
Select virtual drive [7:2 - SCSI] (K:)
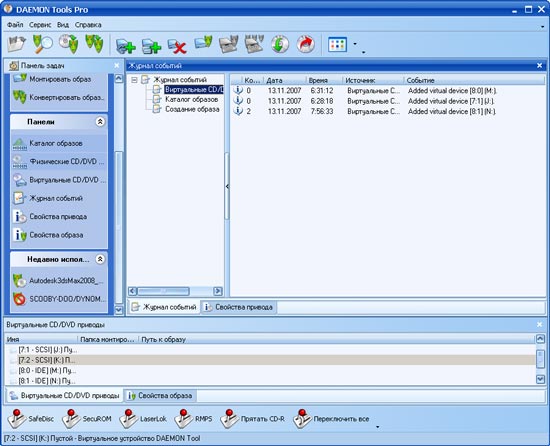270,360
